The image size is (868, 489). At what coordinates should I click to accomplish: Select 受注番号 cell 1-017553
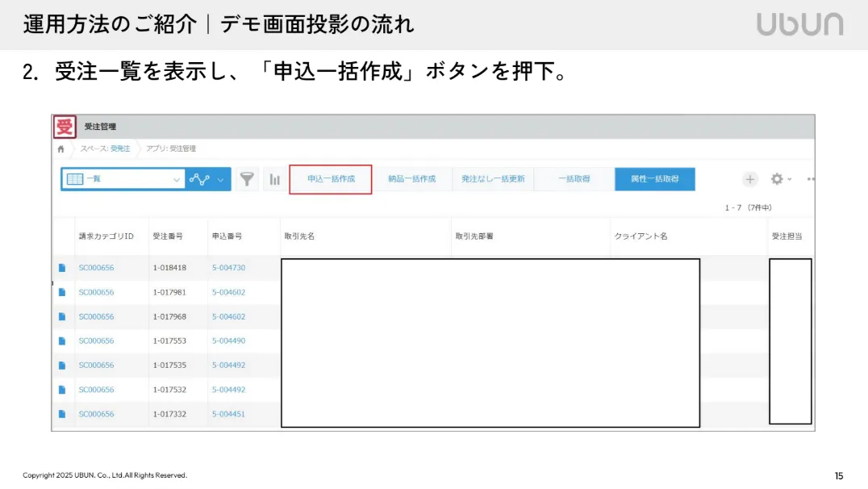[x=169, y=341]
